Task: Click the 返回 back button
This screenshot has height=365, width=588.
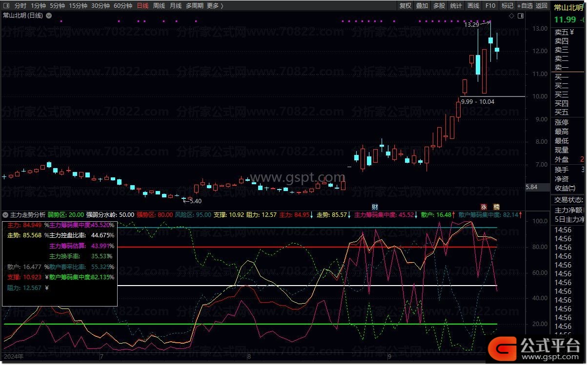Action: [542, 6]
